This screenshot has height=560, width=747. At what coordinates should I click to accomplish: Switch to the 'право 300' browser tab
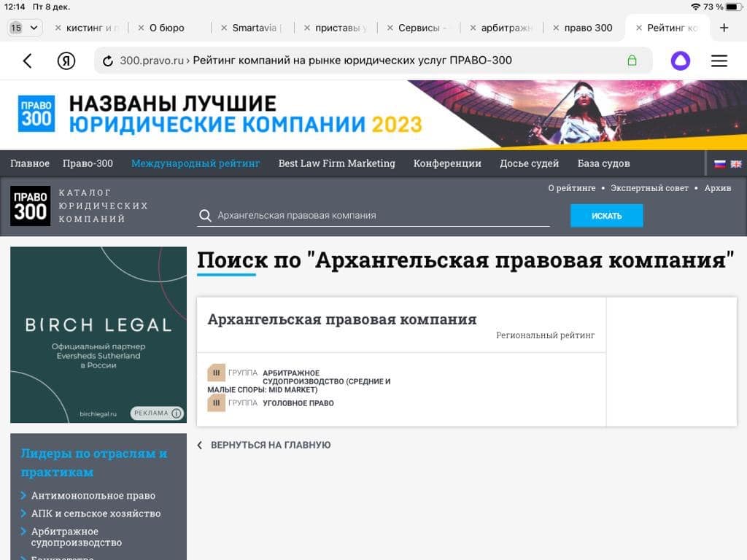[589, 28]
